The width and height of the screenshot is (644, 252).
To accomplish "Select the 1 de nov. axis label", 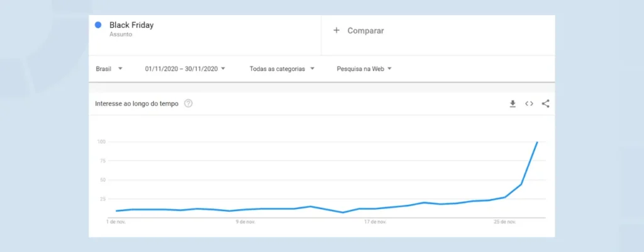I will (116, 222).
